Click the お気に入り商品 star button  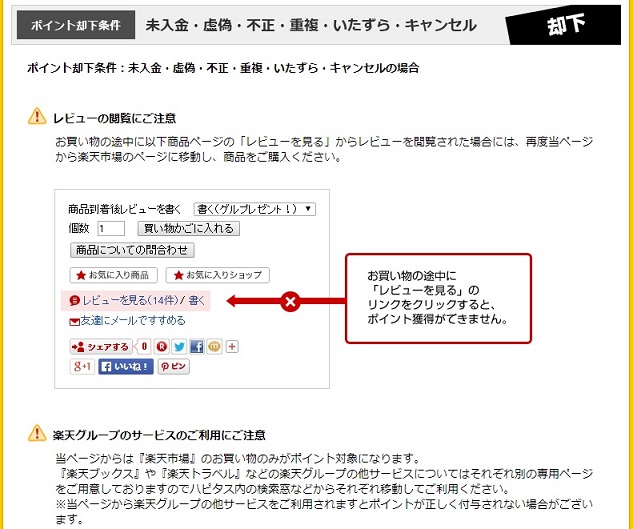point(113,275)
